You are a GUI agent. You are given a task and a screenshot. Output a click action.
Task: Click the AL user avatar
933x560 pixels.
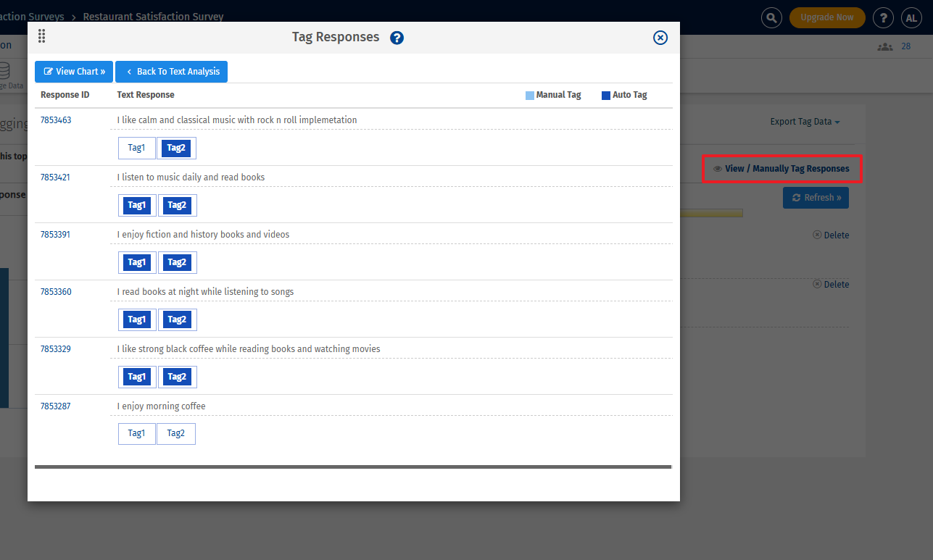(x=911, y=17)
